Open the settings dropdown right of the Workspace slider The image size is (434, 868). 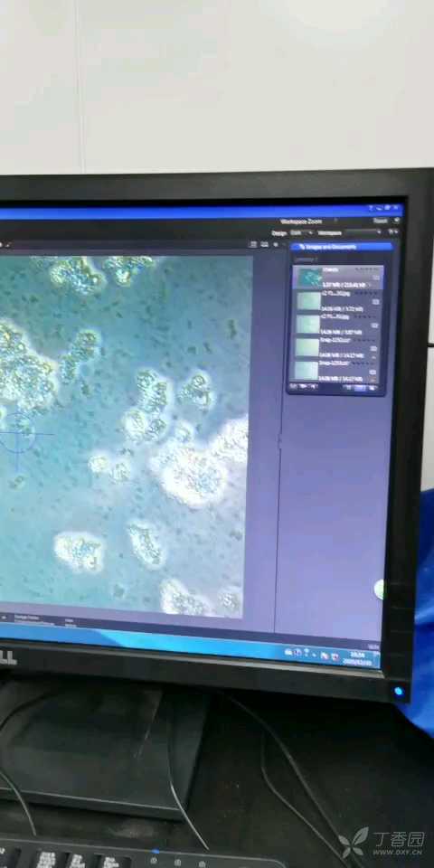(392, 232)
